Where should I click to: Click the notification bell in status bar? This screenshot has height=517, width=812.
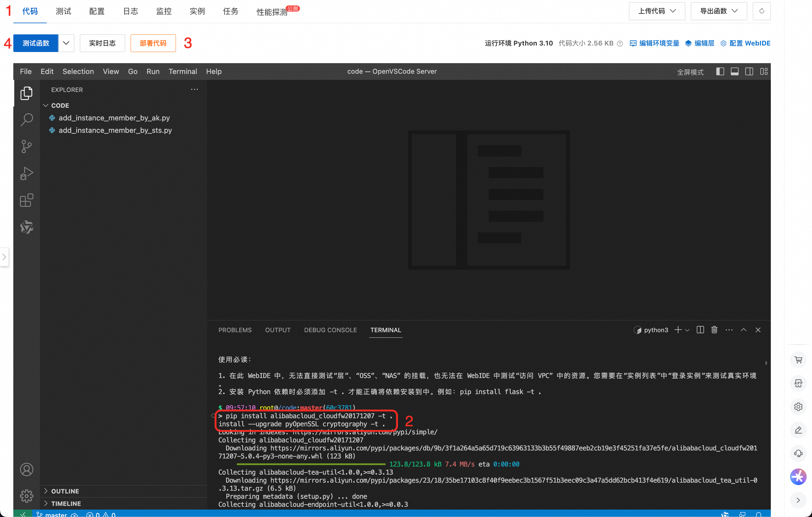point(758,514)
